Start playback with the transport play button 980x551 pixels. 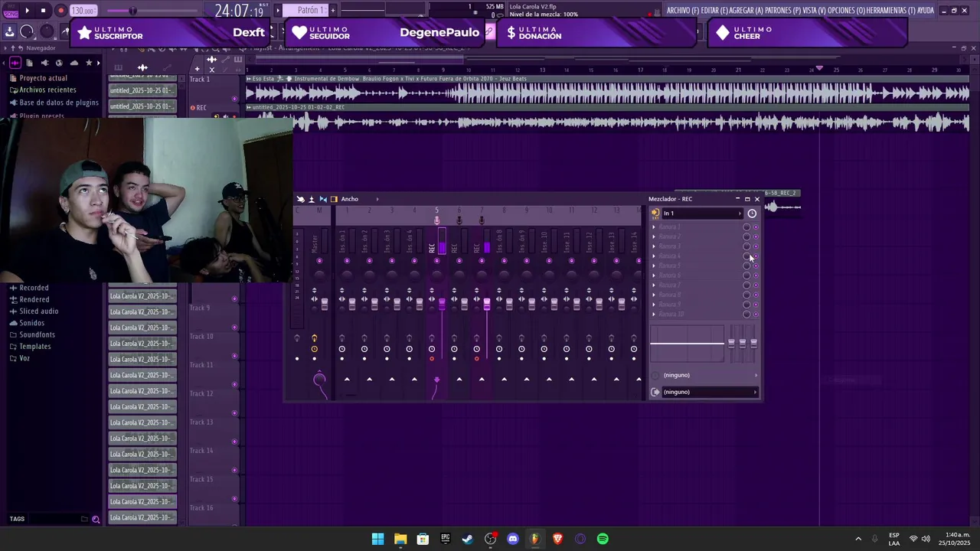pyautogui.click(x=27, y=11)
